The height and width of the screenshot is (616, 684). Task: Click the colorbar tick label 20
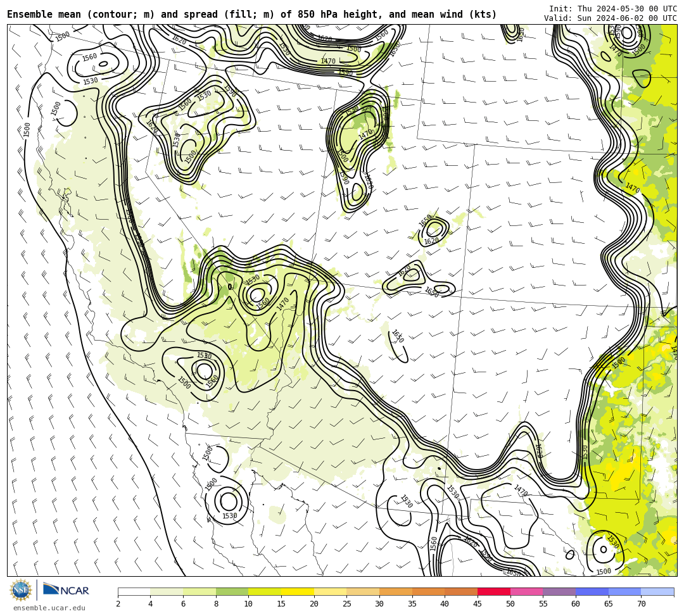[314, 604]
